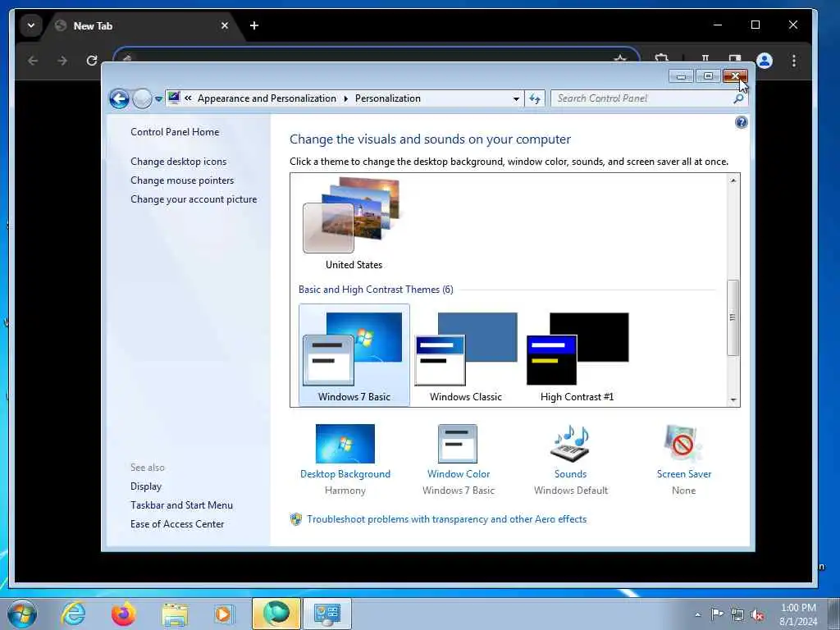Click the Action Center flag icon
840x630 pixels.
[x=717, y=614]
